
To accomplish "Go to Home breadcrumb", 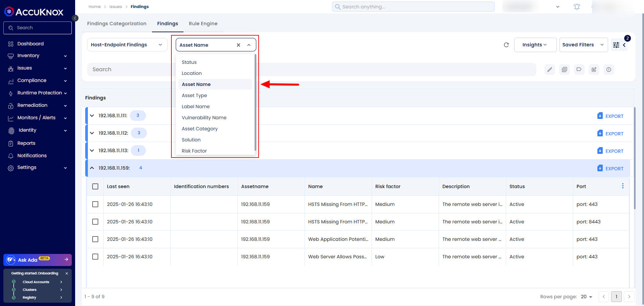I will coord(95,7).
